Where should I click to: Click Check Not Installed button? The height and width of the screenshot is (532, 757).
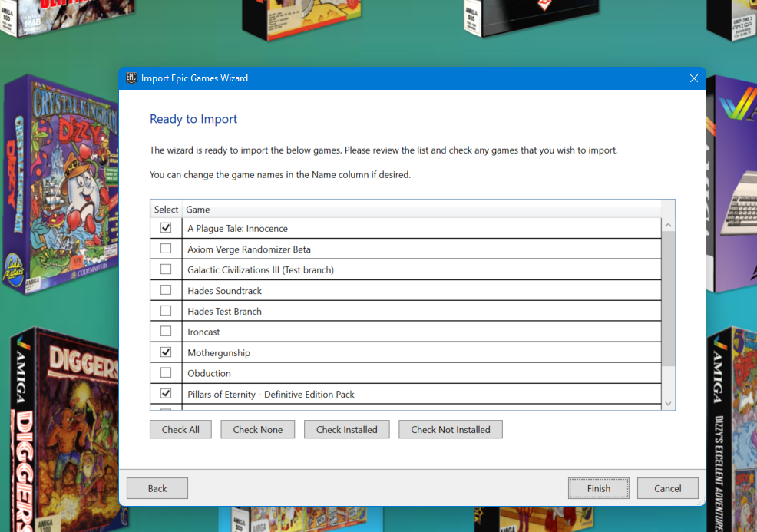click(451, 430)
